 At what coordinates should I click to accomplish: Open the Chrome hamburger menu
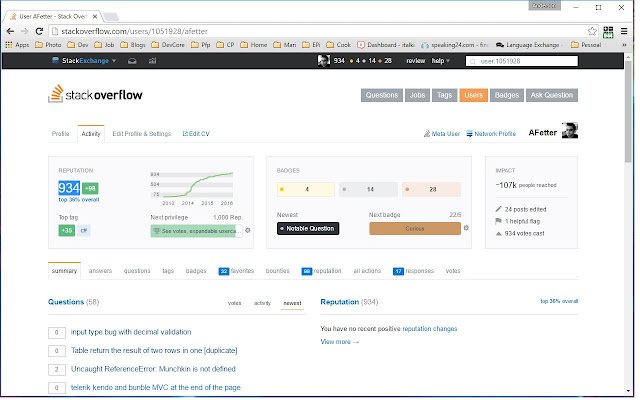624,31
